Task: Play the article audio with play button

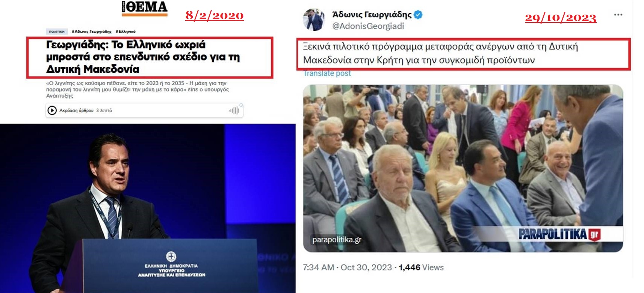Action: click(52, 110)
